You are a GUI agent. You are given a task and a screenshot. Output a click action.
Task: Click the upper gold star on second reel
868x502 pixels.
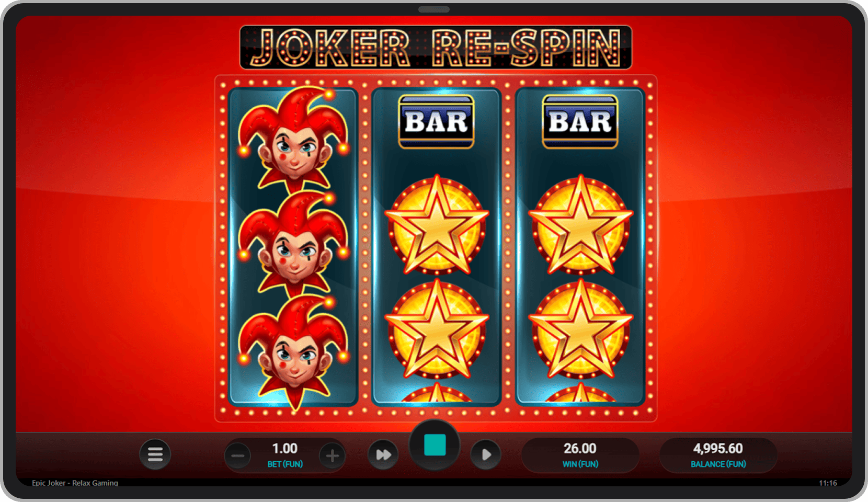(437, 226)
